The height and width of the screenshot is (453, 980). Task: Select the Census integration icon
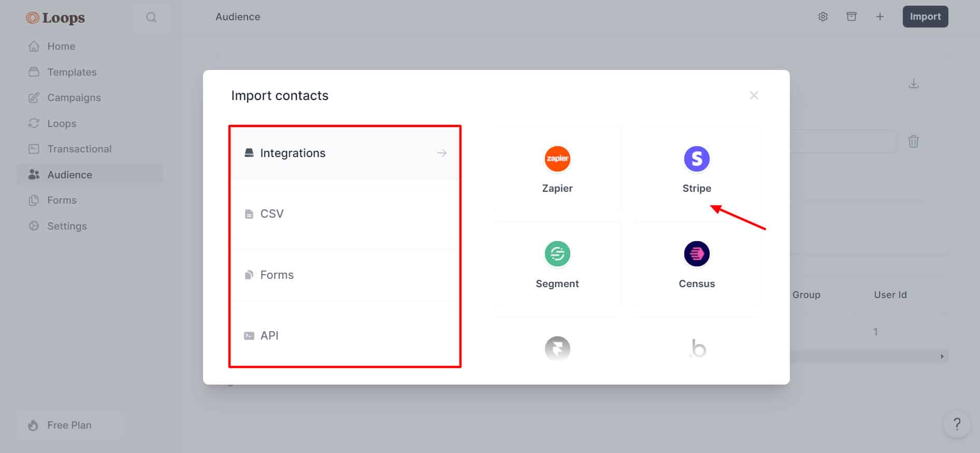tap(697, 254)
